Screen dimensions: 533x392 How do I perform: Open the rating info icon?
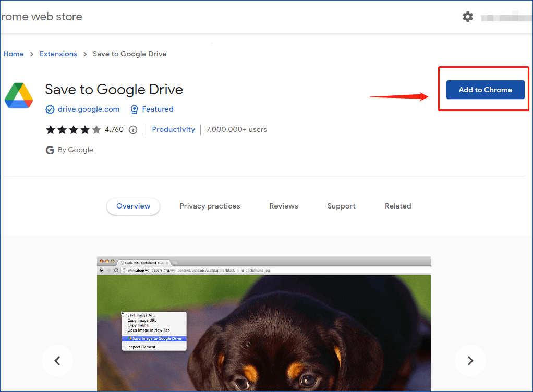[x=133, y=130]
